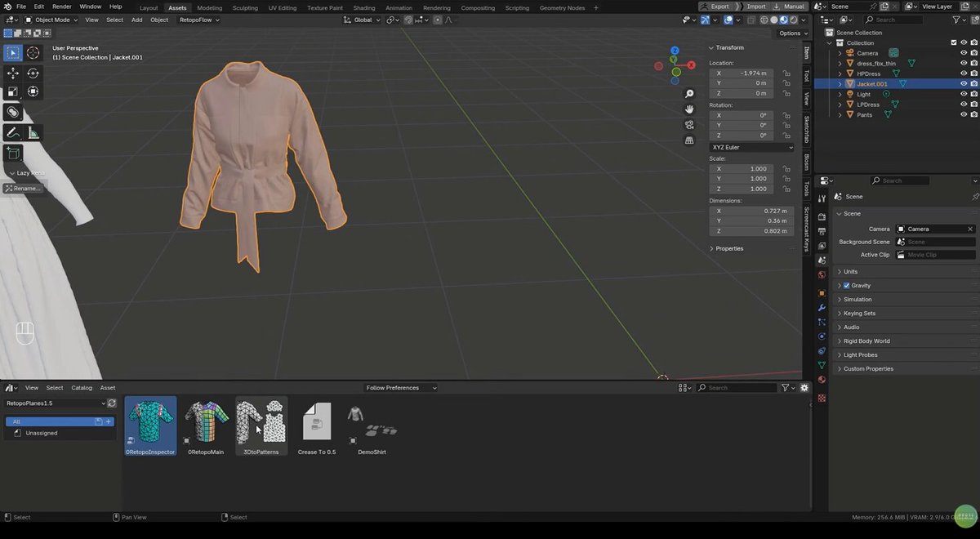The image size is (980, 539).
Task: Switch perspective/orthographic grid icon
Action: pyautogui.click(x=689, y=140)
